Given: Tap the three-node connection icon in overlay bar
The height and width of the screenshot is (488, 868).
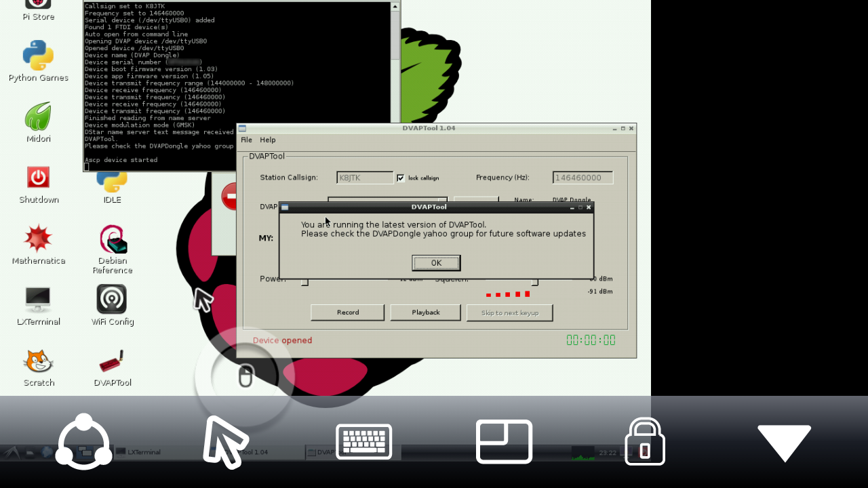Looking at the screenshot, I should coord(83,441).
